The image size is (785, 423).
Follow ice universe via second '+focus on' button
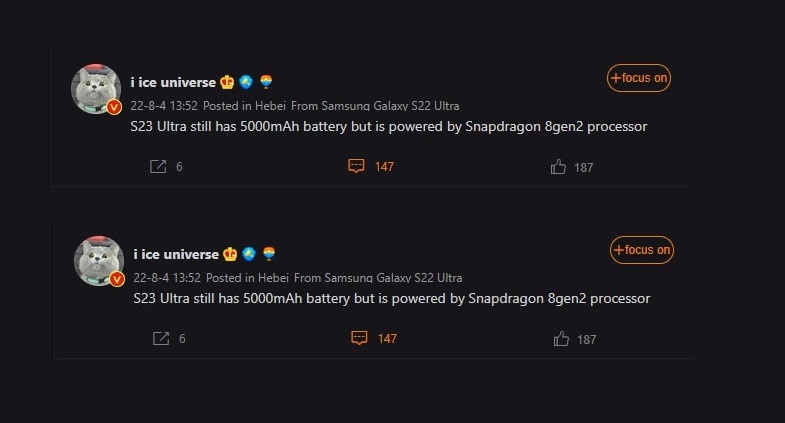click(x=641, y=250)
